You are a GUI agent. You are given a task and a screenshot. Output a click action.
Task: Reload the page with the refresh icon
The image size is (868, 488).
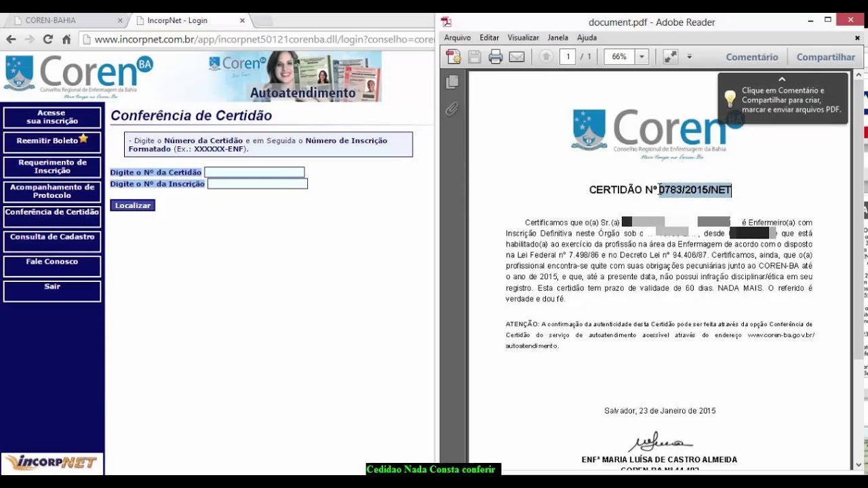point(47,39)
